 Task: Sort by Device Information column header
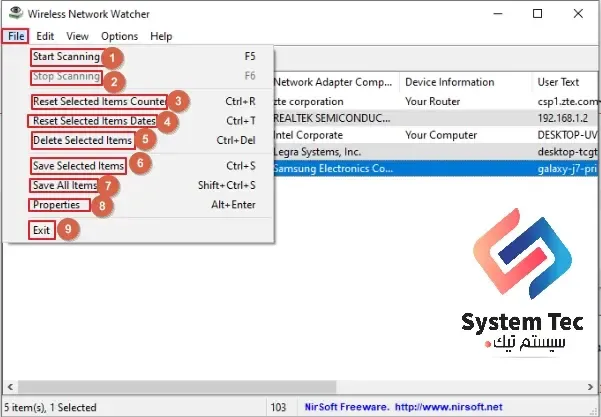466,82
